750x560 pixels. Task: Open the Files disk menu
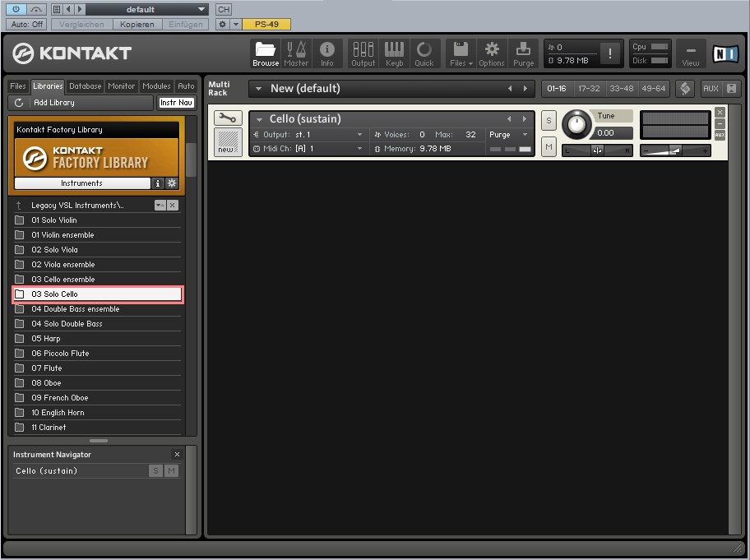tap(461, 53)
